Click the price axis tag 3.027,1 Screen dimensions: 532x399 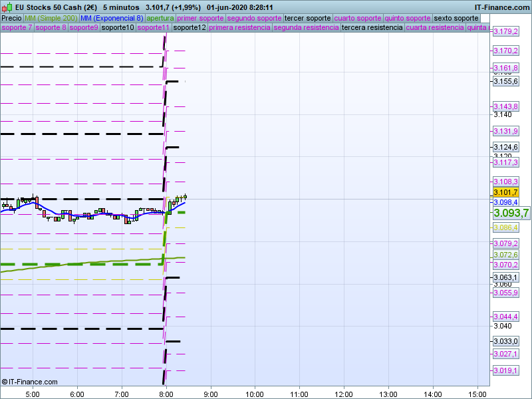point(505,354)
